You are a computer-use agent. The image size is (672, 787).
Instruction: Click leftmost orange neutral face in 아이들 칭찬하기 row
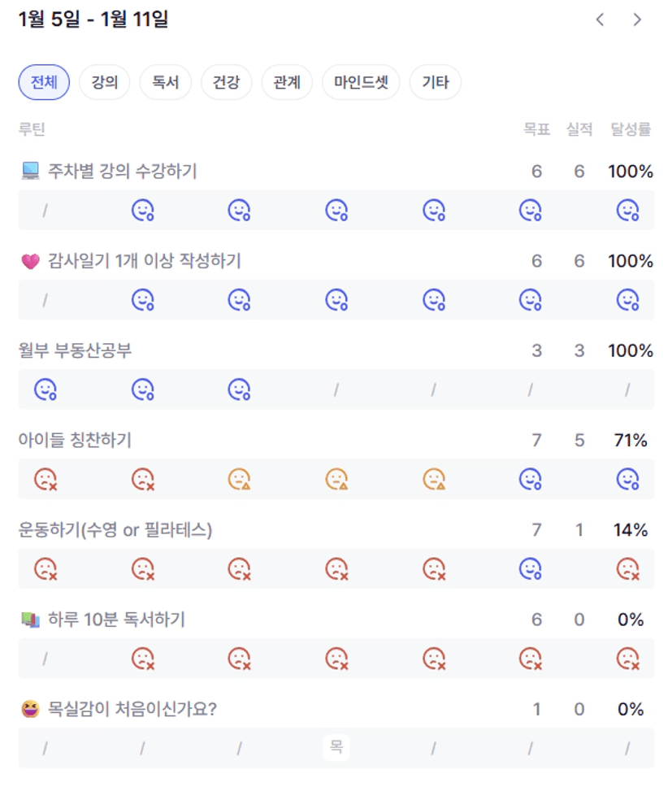(x=239, y=479)
